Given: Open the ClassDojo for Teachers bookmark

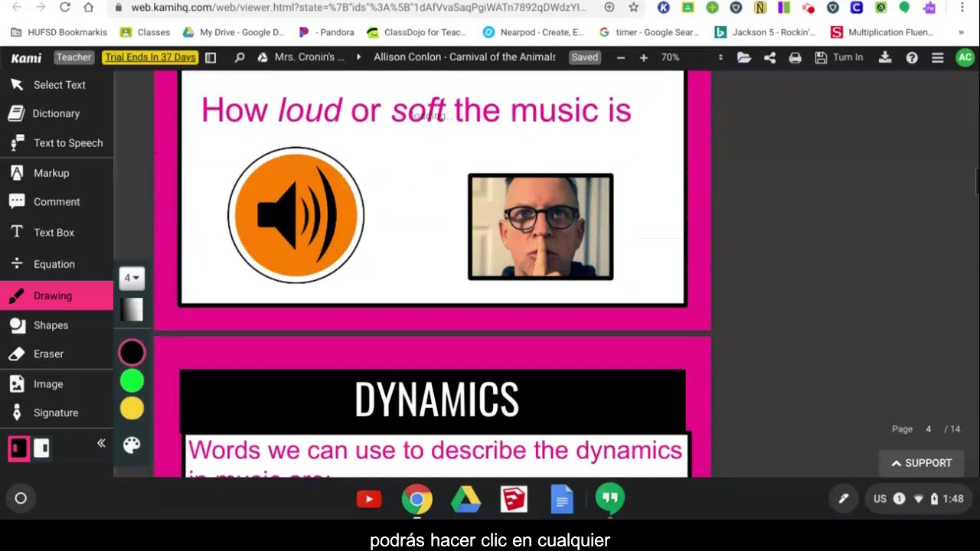Looking at the screenshot, I should tap(417, 32).
